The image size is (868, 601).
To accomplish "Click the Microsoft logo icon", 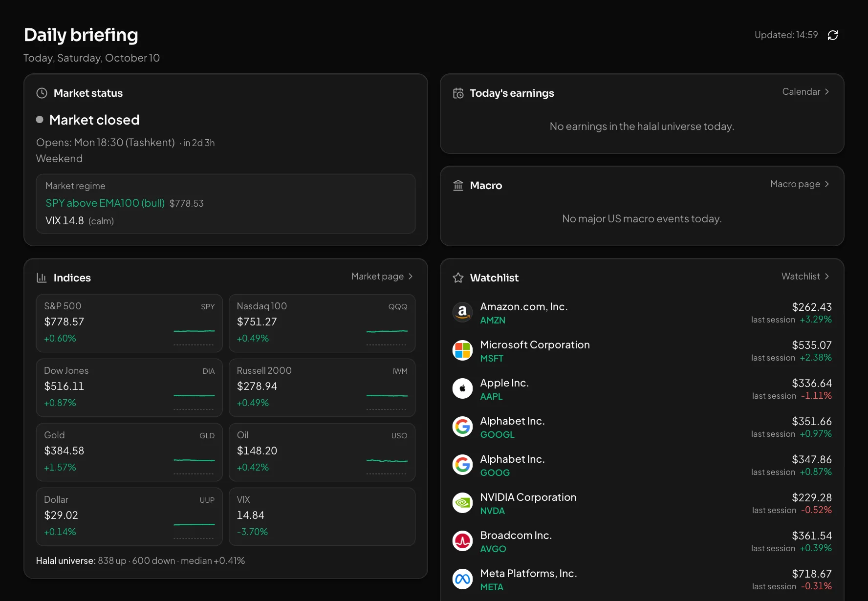I will click(x=462, y=350).
